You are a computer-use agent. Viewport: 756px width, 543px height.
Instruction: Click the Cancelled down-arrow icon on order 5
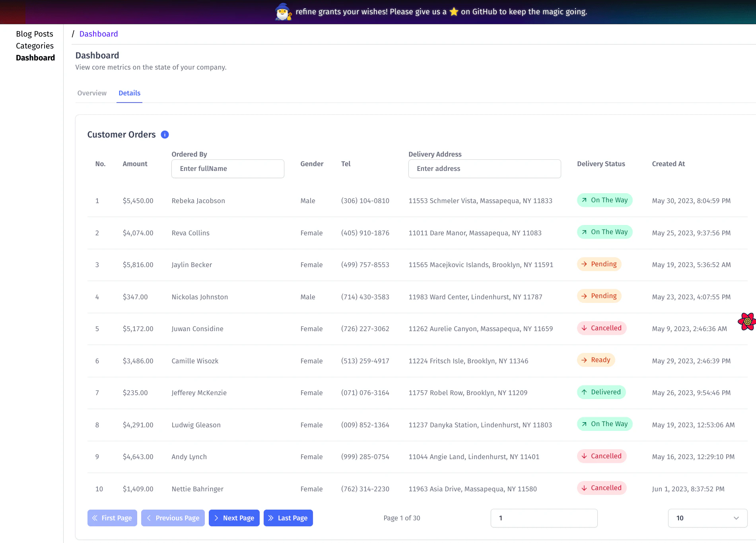[x=584, y=328]
